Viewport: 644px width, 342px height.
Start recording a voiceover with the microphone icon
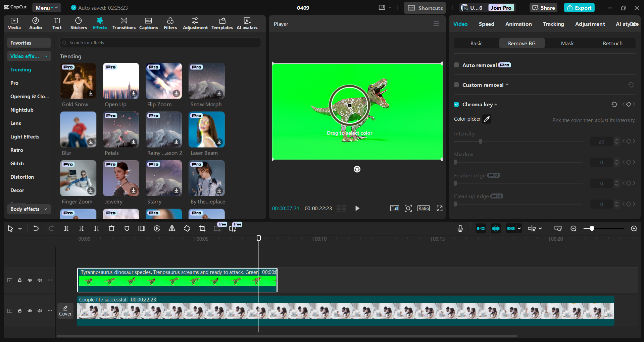point(459,228)
